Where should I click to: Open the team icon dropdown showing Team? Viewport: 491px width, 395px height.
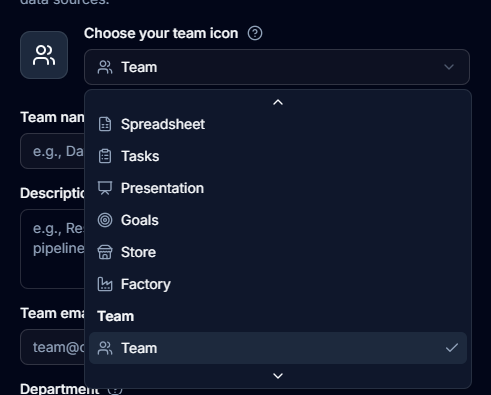click(277, 67)
